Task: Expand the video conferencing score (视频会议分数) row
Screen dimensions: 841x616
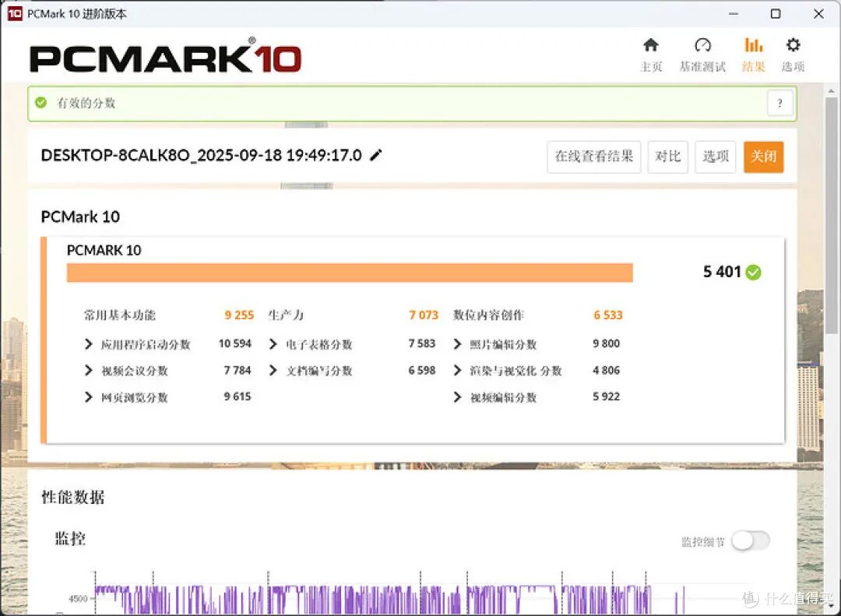Action: 88,371
